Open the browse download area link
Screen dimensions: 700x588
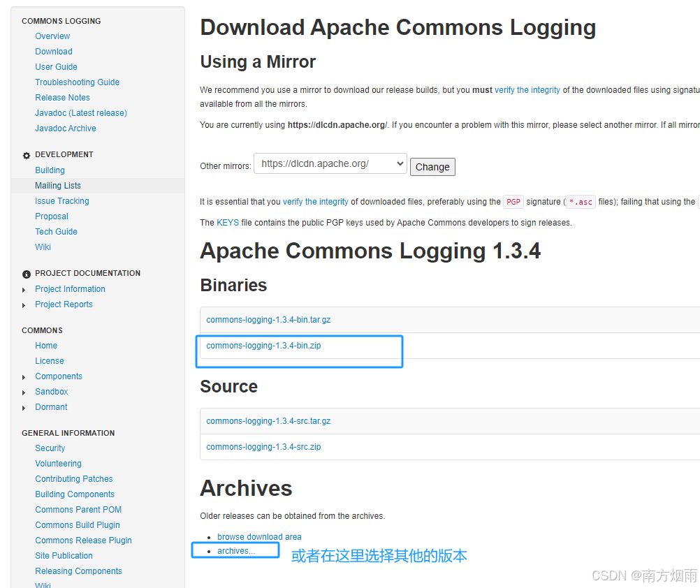pos(258,536)
